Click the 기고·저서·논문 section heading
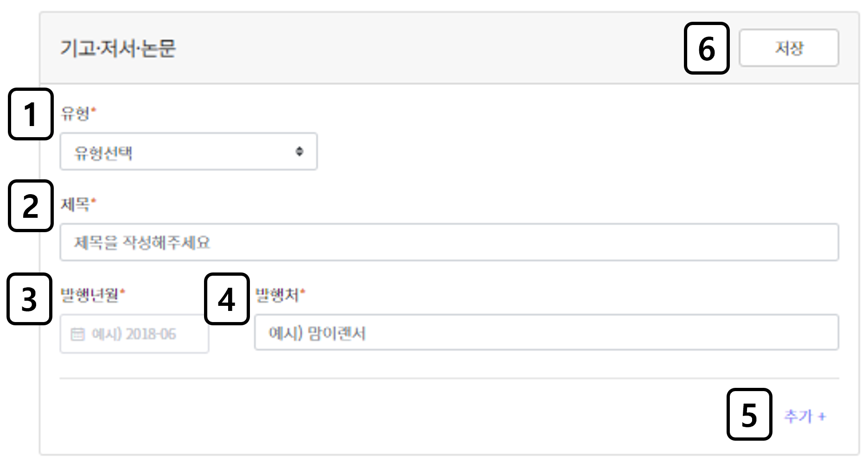This screenshot has width=868, height=462. coord(118,48)
